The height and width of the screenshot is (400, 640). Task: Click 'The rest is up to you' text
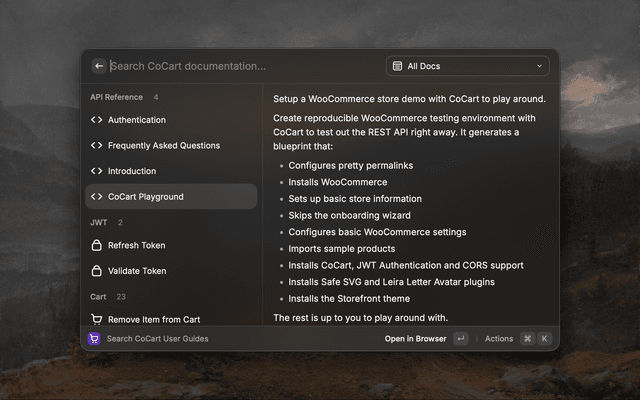[x=360, y=318]
